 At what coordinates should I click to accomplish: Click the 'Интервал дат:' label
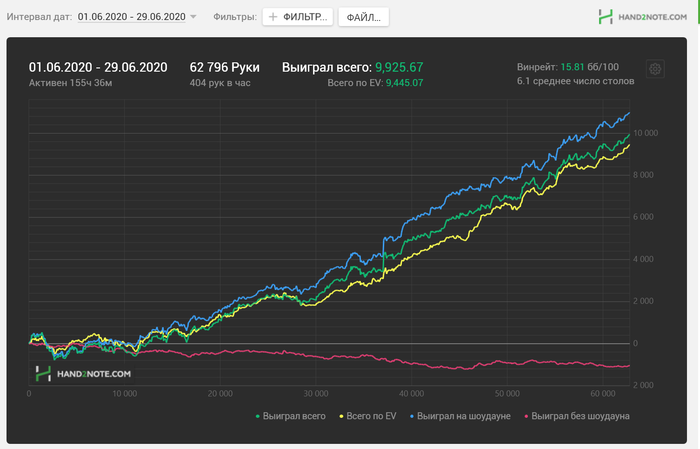(39, 17)
